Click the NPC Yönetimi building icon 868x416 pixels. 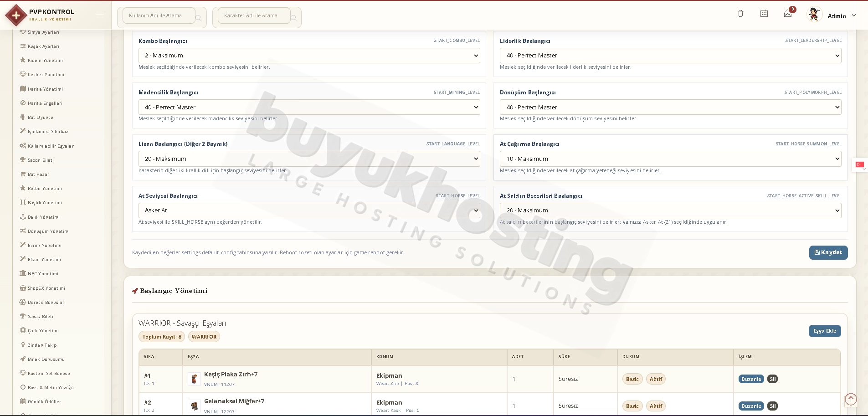pos(23,273)
